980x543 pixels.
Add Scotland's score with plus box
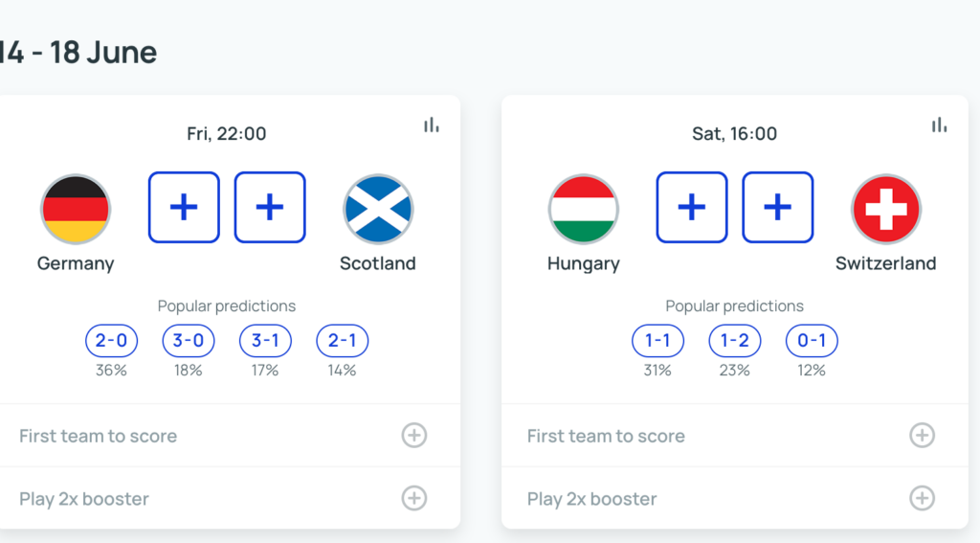270,207
